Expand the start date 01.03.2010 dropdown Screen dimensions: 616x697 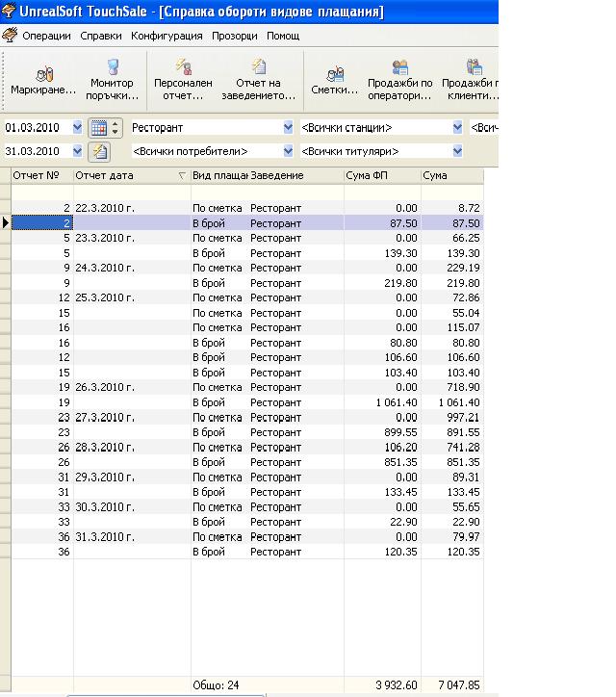pyautogui.click(x=78, y=128)
